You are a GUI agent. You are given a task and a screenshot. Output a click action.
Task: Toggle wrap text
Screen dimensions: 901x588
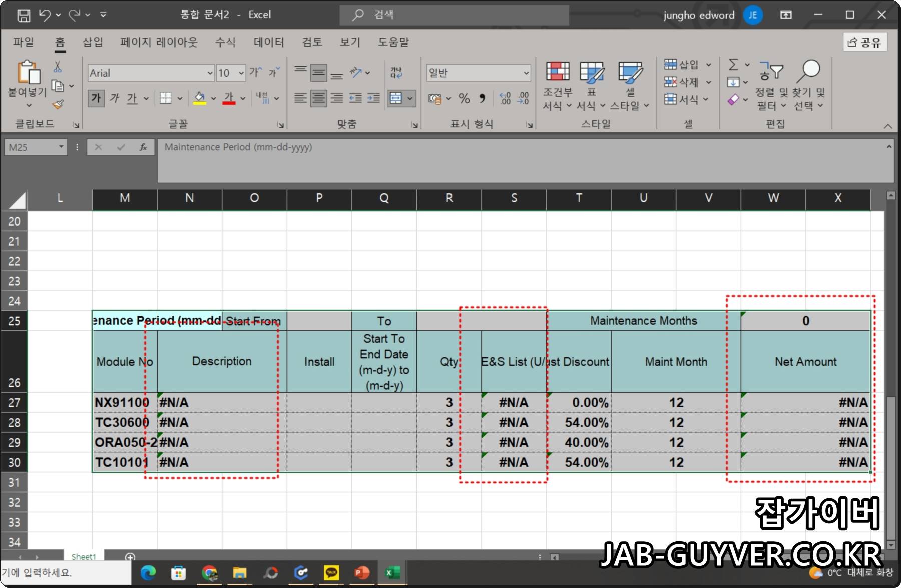396,73
